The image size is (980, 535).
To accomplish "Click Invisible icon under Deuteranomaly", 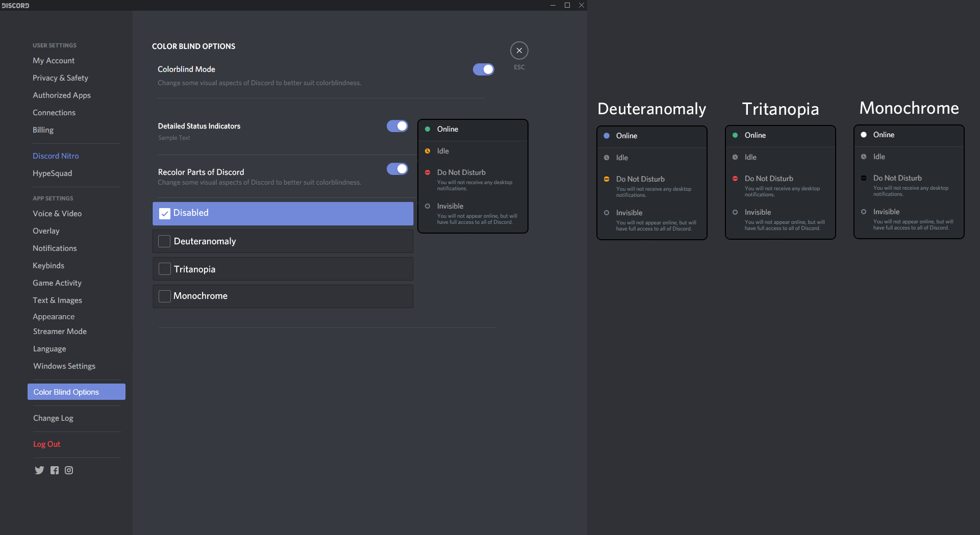I will (607, 213).
